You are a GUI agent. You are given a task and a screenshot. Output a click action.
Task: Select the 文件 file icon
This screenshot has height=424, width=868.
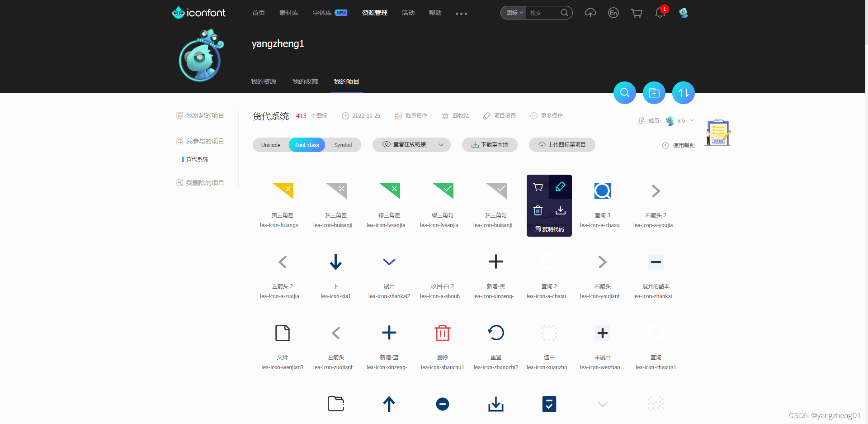point(283,333)
